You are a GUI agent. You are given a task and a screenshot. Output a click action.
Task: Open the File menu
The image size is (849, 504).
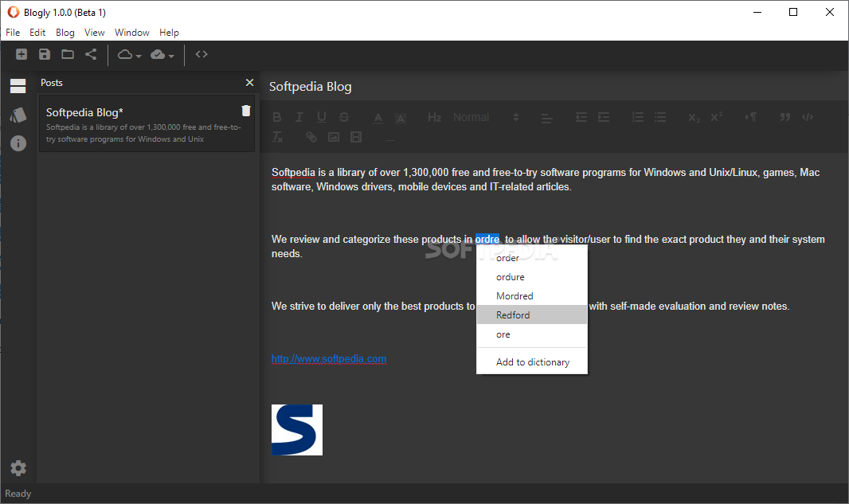pos(13,33)
